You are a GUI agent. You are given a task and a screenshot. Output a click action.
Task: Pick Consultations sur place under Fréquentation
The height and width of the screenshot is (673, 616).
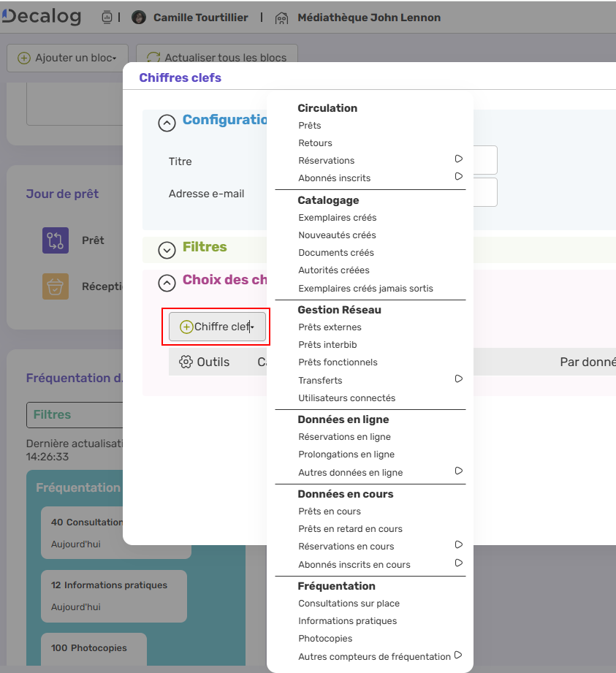point(349,604)
